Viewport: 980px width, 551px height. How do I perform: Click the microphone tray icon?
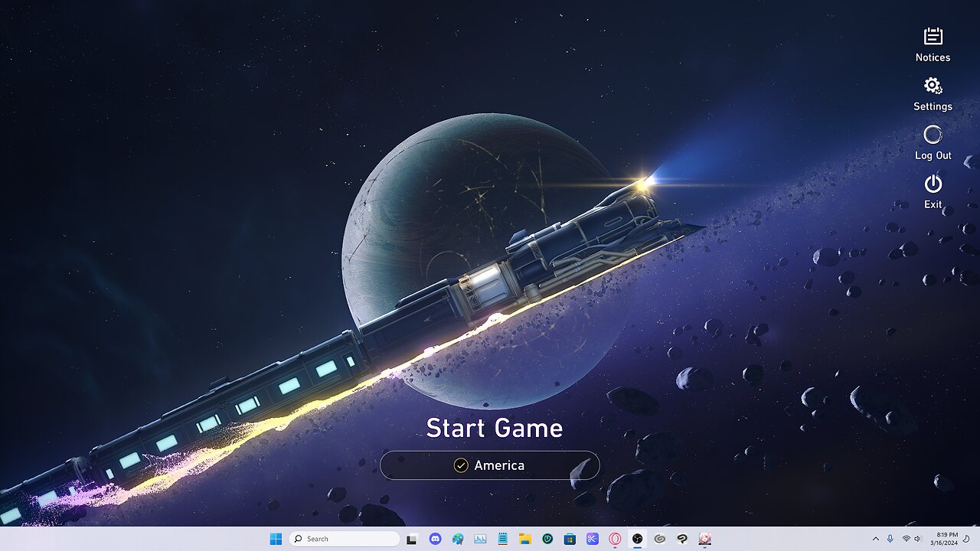pos(890,539)
